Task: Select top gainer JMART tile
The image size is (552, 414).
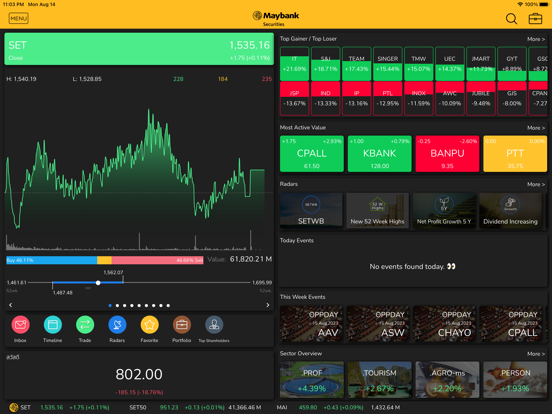Action: [x=481, y=64]
